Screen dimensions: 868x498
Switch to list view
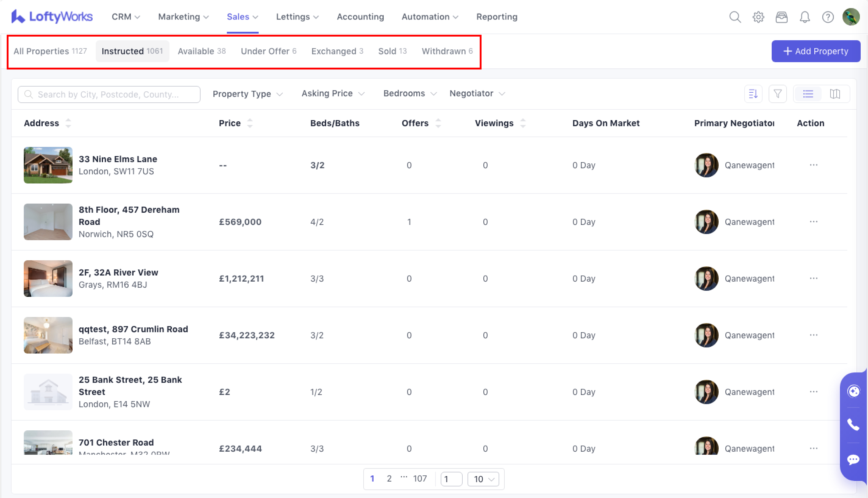808,94
